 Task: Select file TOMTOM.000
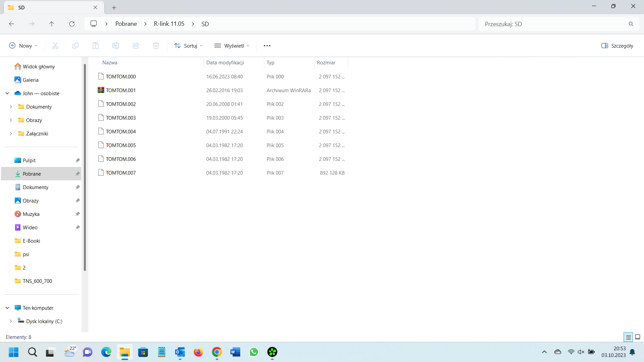pos(121,77)
